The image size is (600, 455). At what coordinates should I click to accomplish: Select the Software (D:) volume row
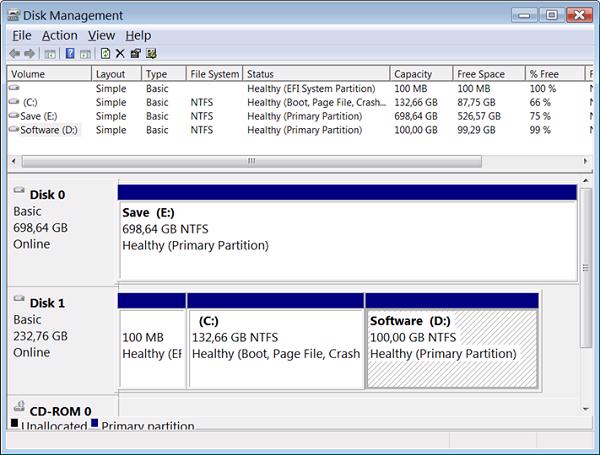[x=48, y=130]
